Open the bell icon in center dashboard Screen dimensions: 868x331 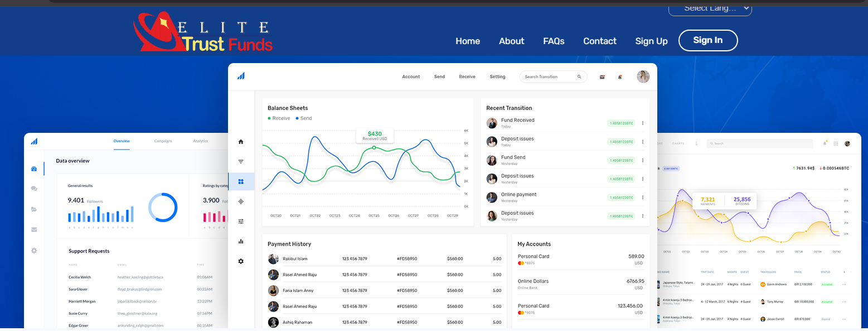pos(620,77)
